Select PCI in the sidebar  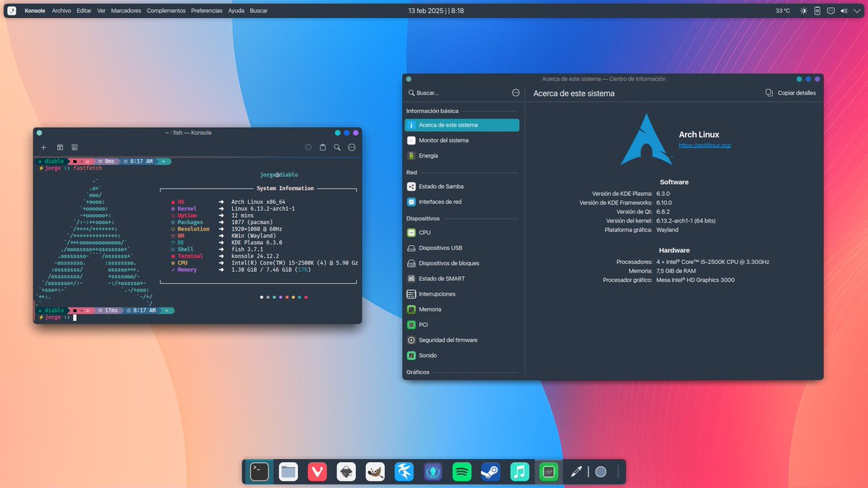pyautogui.click(x=461, y=325)
